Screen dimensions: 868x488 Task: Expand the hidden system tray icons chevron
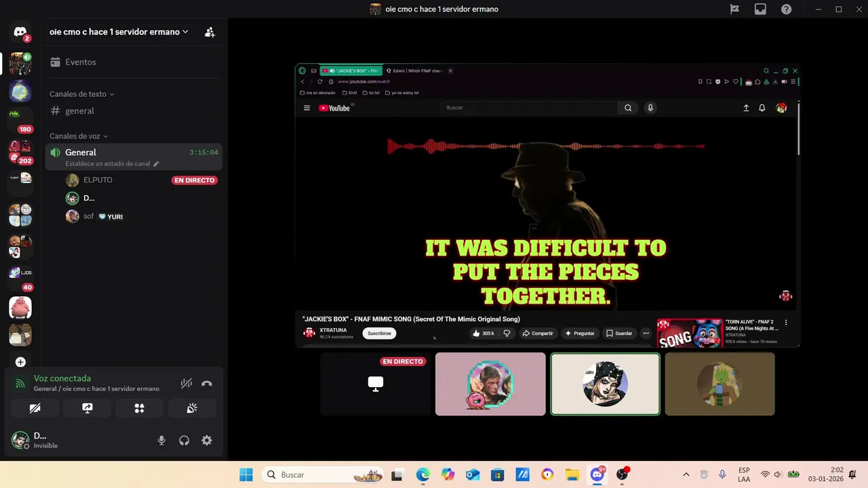686,474
